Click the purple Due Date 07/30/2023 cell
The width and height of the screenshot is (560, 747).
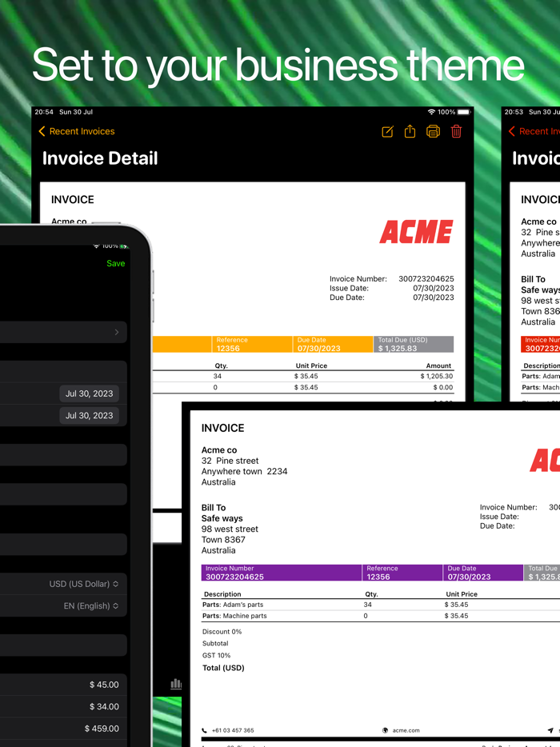point(483,573)
